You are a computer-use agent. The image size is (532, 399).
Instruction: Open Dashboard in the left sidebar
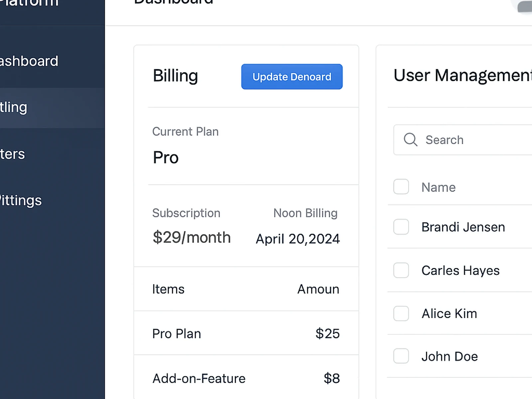pyautogui.click(x=29, y=61)
